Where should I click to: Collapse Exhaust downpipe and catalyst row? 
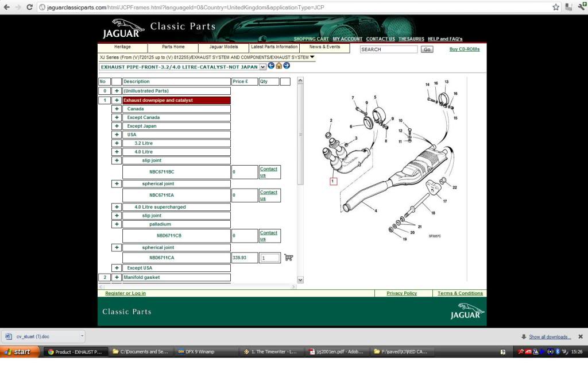click(x=117, y=100)
